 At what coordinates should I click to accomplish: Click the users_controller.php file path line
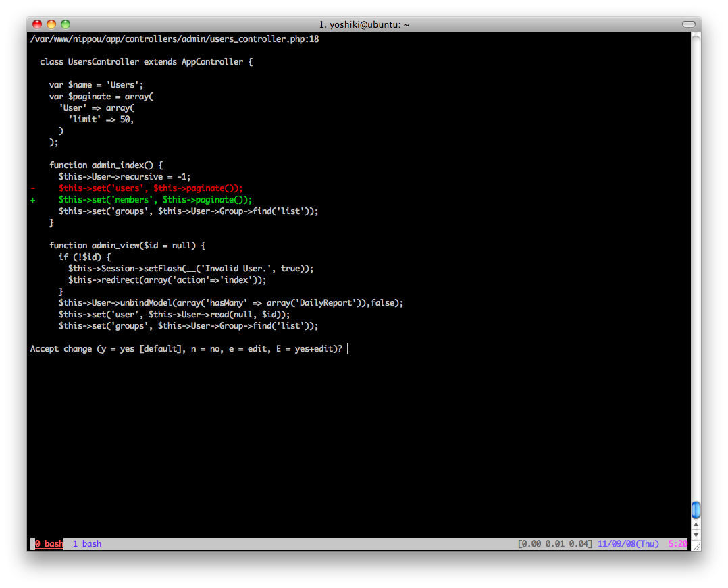coord(174,39)
